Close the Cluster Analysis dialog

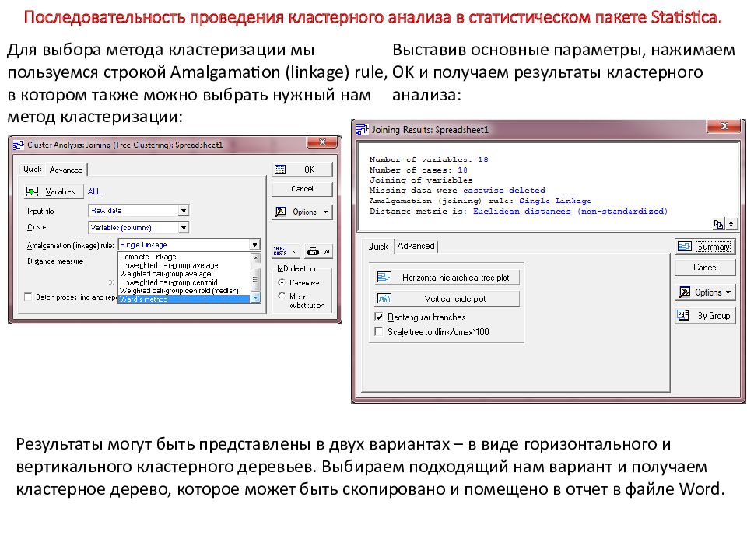coord(322,142)
